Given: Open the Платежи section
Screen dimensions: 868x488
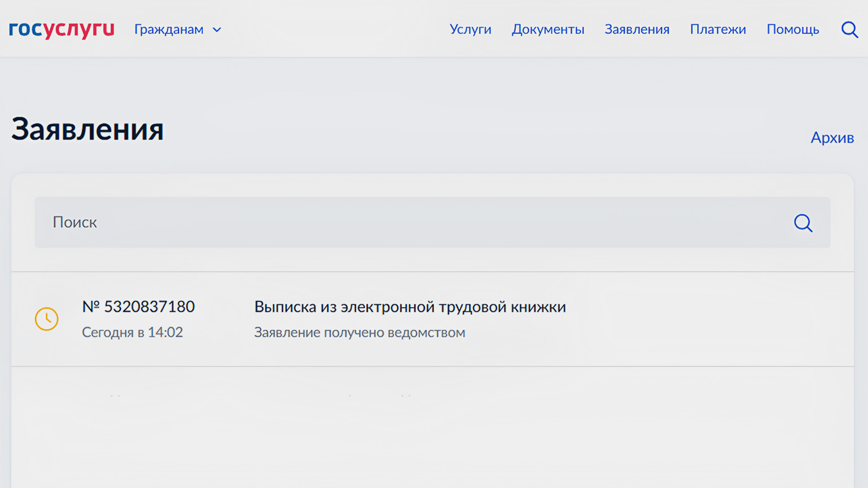Looking at the screenshot, I should pos(718,29).
